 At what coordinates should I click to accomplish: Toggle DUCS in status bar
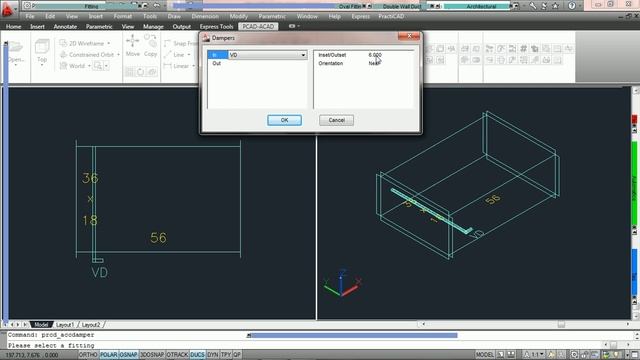(x=198, y=355)
